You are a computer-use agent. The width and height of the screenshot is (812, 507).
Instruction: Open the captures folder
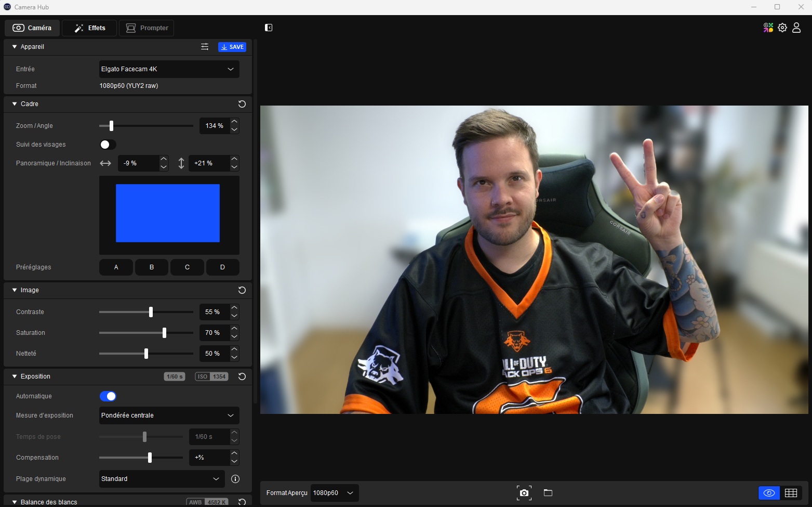(548, 493)
